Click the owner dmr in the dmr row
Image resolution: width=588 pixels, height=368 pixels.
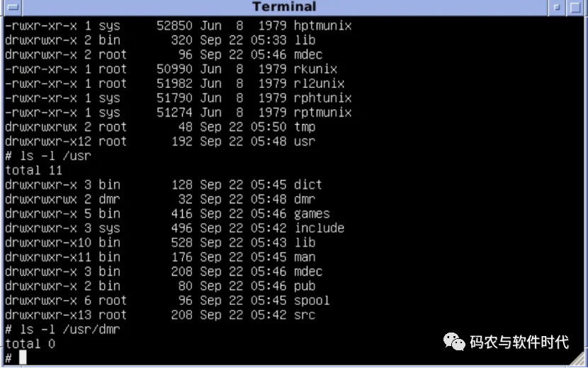pyautogui.click(x=109, y=199)
